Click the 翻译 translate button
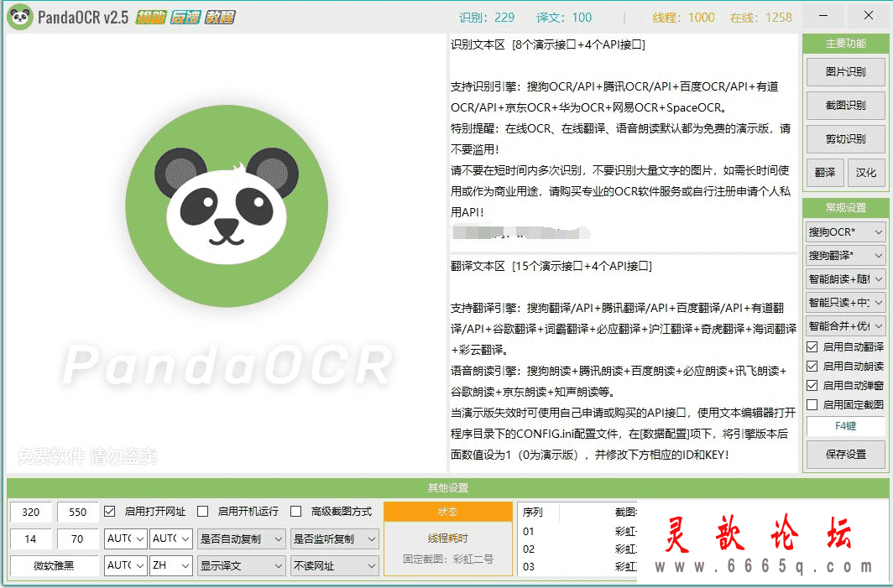 click(825, 173)
